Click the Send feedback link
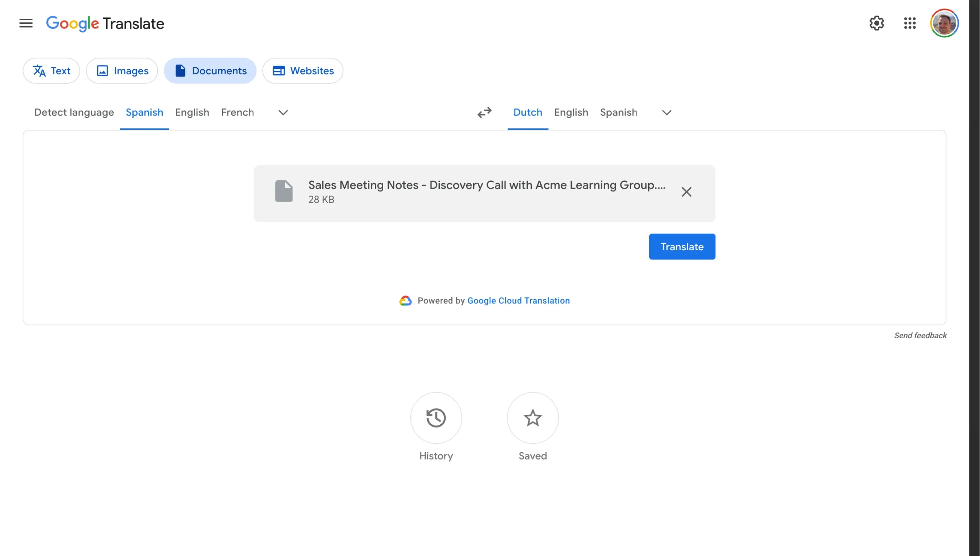The width and height of the screenshot is (980, 556). point(920,336)
